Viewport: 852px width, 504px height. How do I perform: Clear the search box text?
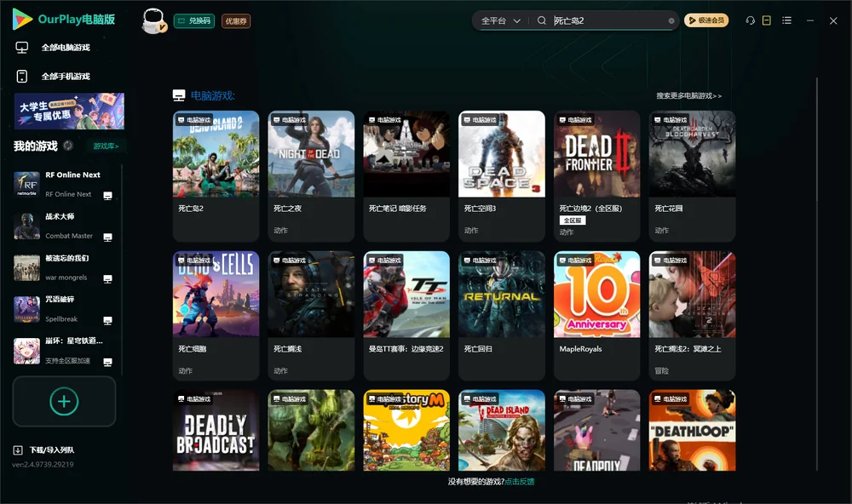coord(671,21)
